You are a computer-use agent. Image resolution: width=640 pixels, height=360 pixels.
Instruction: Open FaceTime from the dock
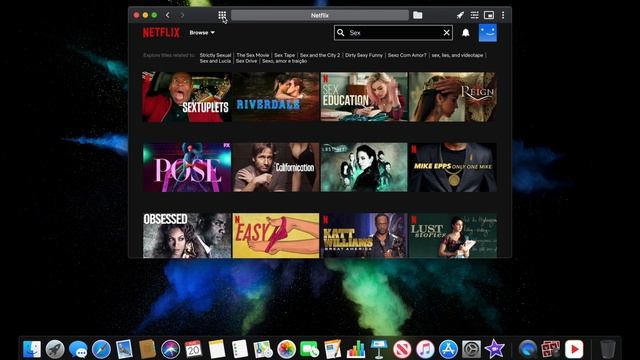point(309,349)
